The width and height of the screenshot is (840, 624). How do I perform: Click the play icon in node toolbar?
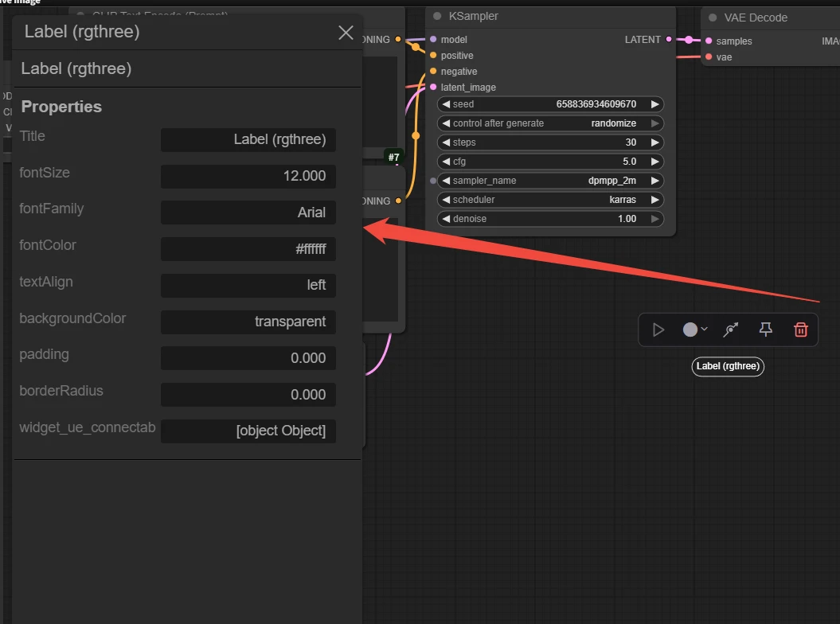[x=658, y=330]
